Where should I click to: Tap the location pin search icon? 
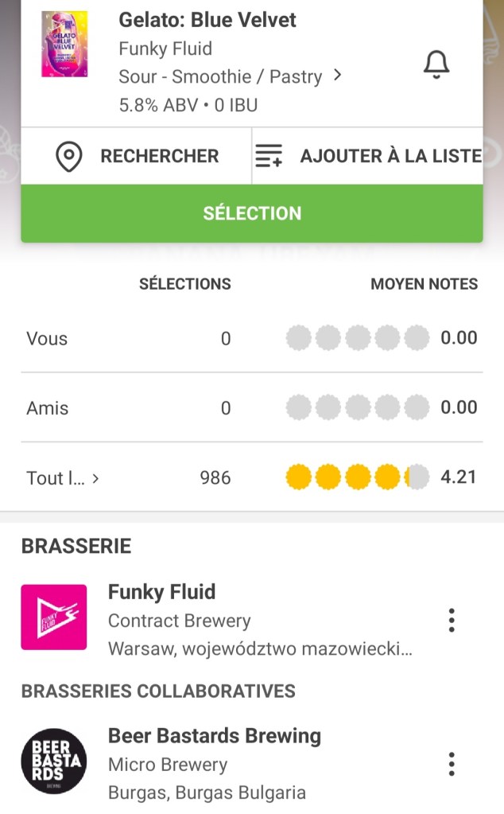[69, 157]
